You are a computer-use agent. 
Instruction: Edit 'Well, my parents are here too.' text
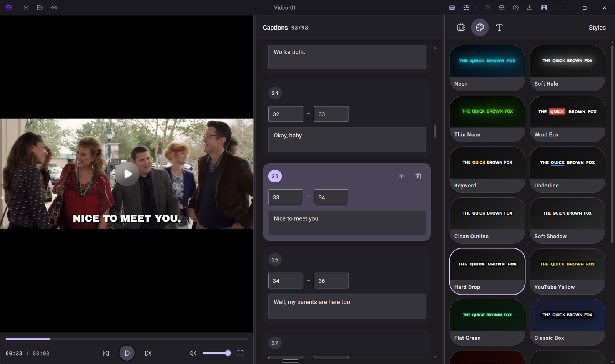pos(347,306)
